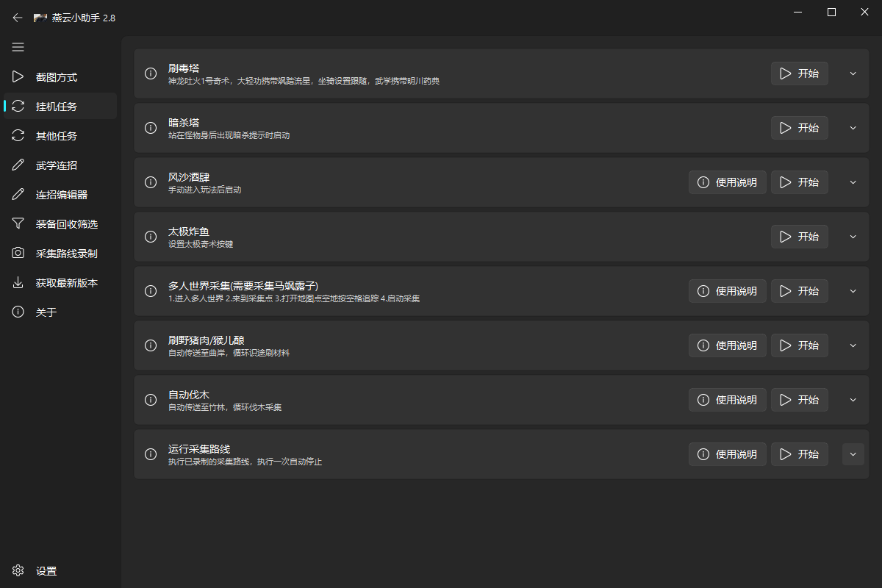Screen dimensions: 882x588
Task: Expand the 暗杀塔 card options
Action: coord(853,128)
